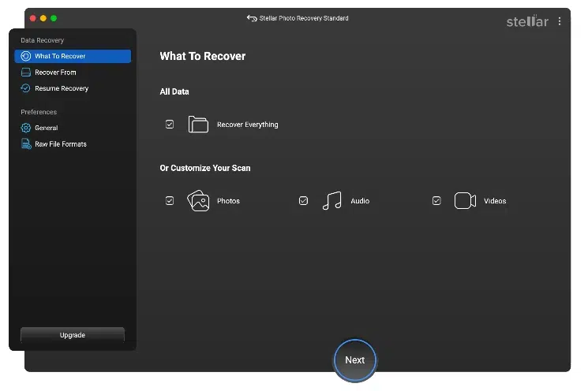
Task: Click the back arrow icon in title bar
Action: click(x=251, y=18)
